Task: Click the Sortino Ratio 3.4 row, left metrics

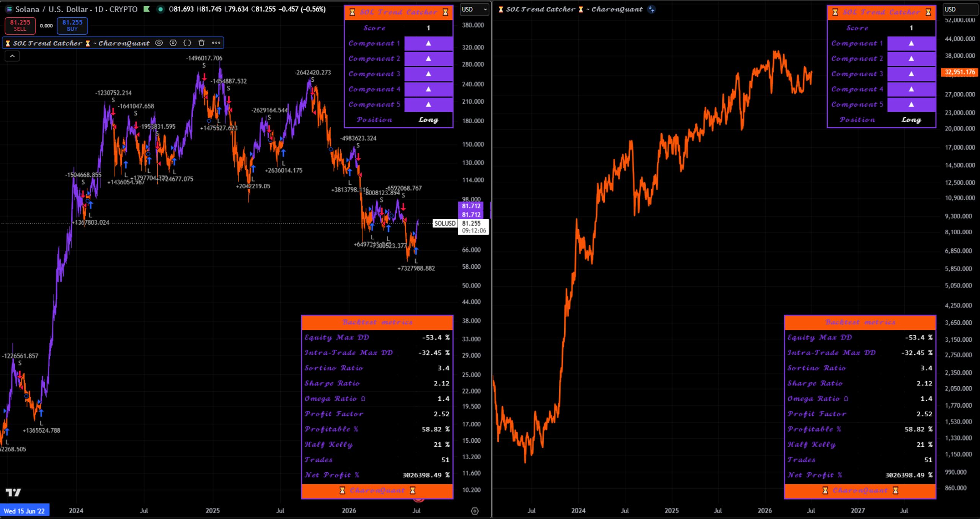Action: (x=377, y=368)
